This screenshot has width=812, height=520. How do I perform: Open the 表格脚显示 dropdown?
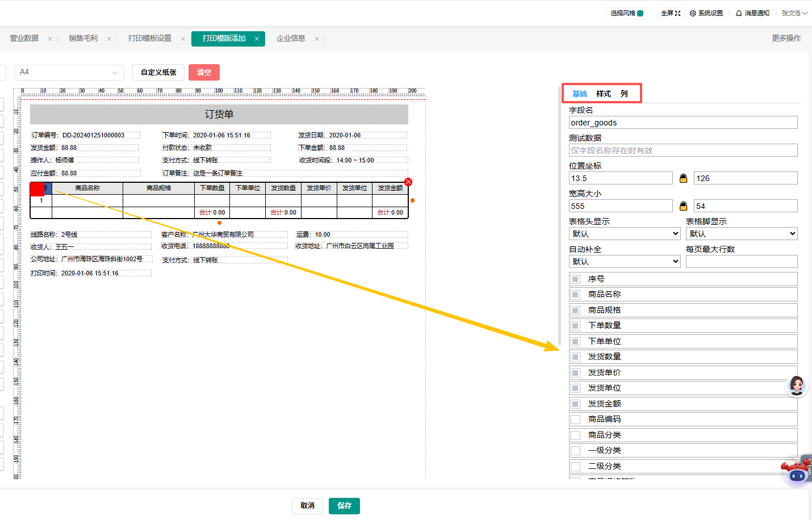coord(742,234)
